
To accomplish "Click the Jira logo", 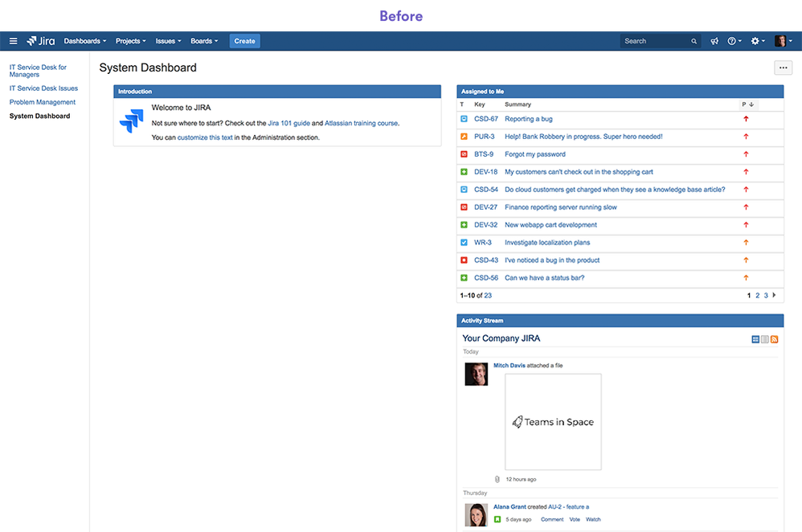I will [x=41, y=41].
